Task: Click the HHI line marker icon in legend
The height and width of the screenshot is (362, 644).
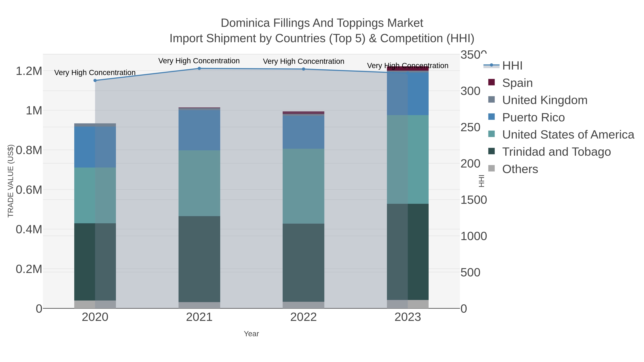Action: [492, 65]
